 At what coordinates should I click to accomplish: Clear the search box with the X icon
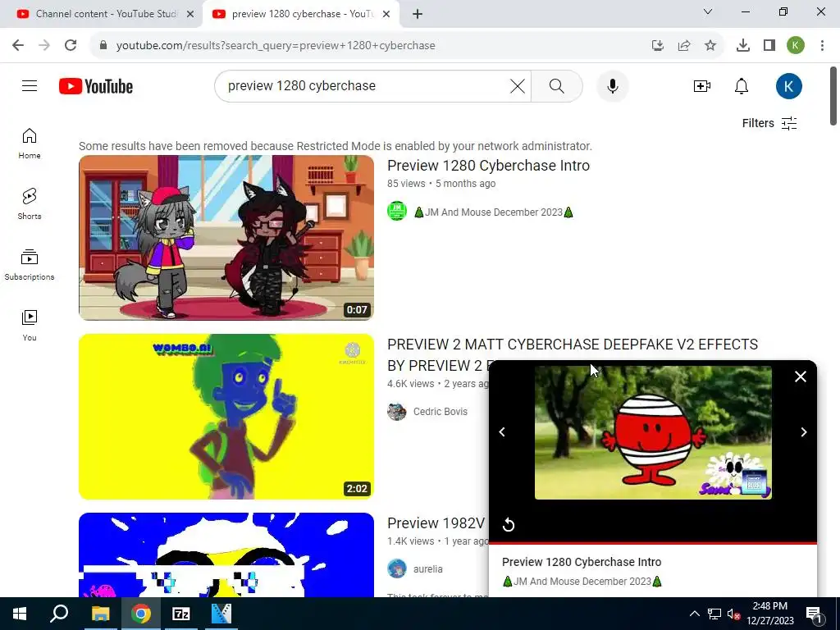pos(517,85)
